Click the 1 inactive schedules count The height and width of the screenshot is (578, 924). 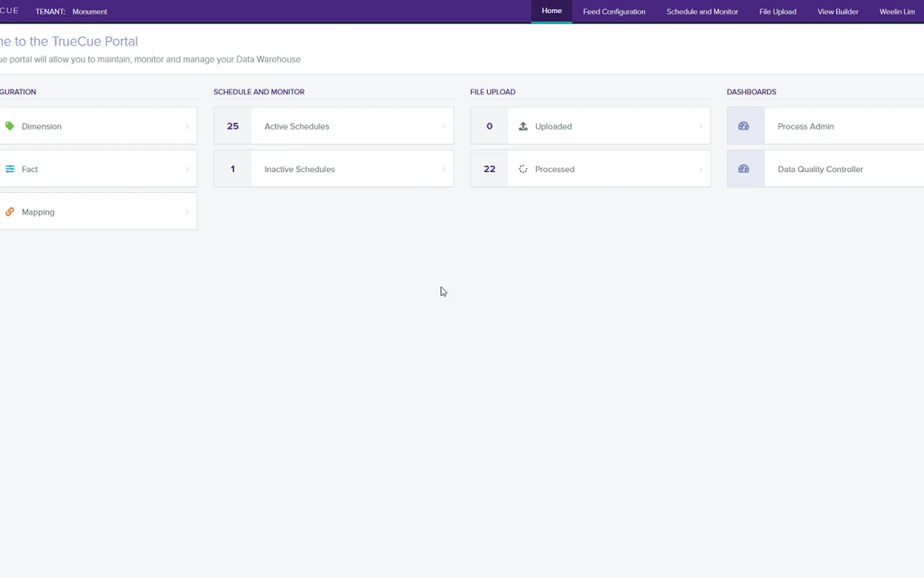pyautogui.click(x=233, y=169)
